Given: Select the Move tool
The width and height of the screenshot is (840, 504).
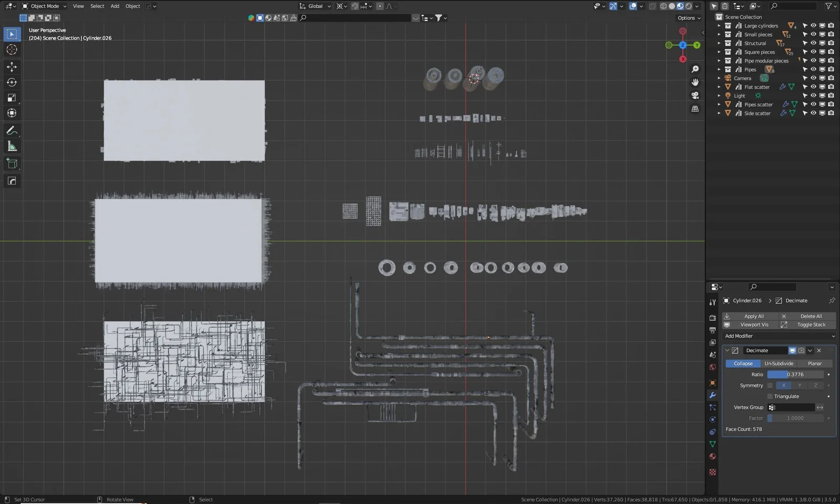Looking at the screenshot, I should [12, 67].
